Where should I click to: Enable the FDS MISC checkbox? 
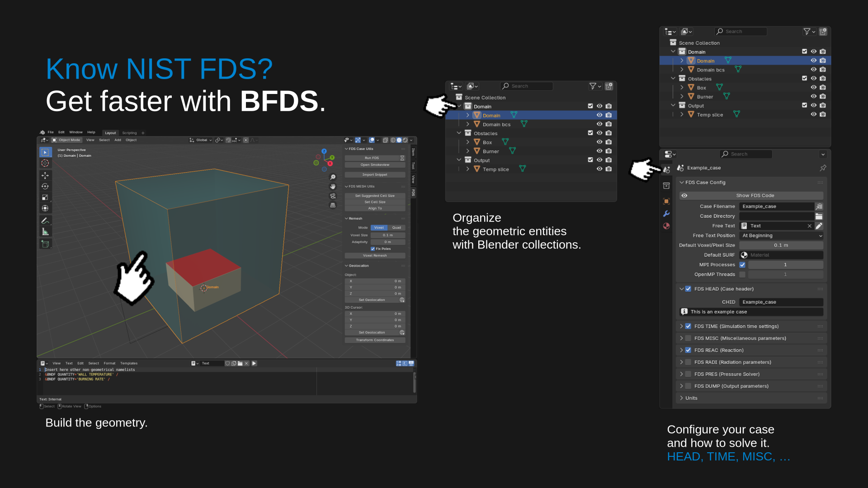point(688,338)
